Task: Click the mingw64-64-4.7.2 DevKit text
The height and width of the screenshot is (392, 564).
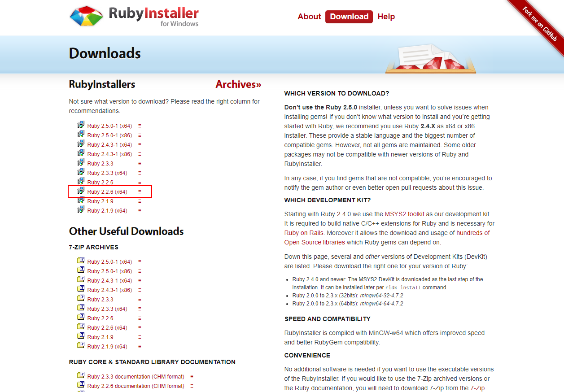Action: coord(381,304)
